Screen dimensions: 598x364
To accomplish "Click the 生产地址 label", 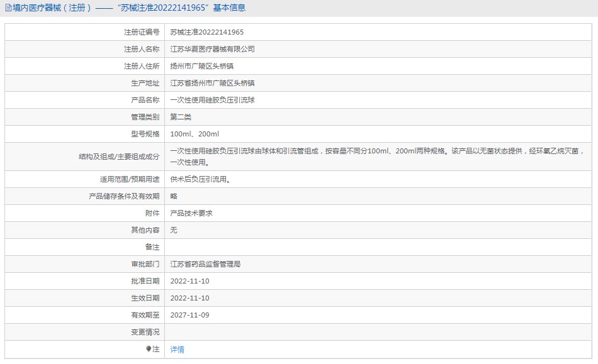I will (145, 83).
